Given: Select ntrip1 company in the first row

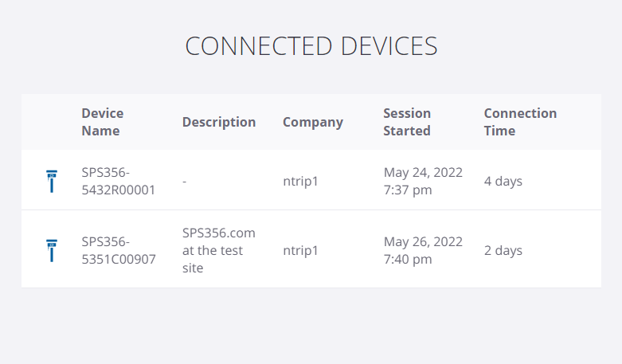Looking at the screenshot, I should [x=300, y=182].
